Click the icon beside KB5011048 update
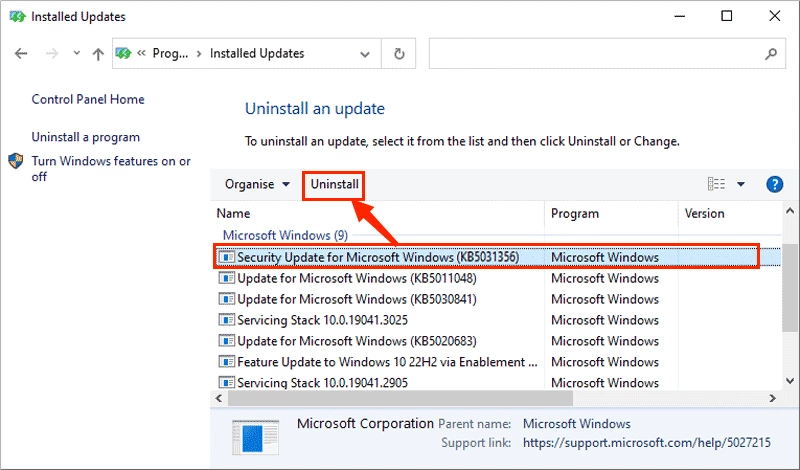The width and height of the screenshot is (800, 470). [226, 278]
